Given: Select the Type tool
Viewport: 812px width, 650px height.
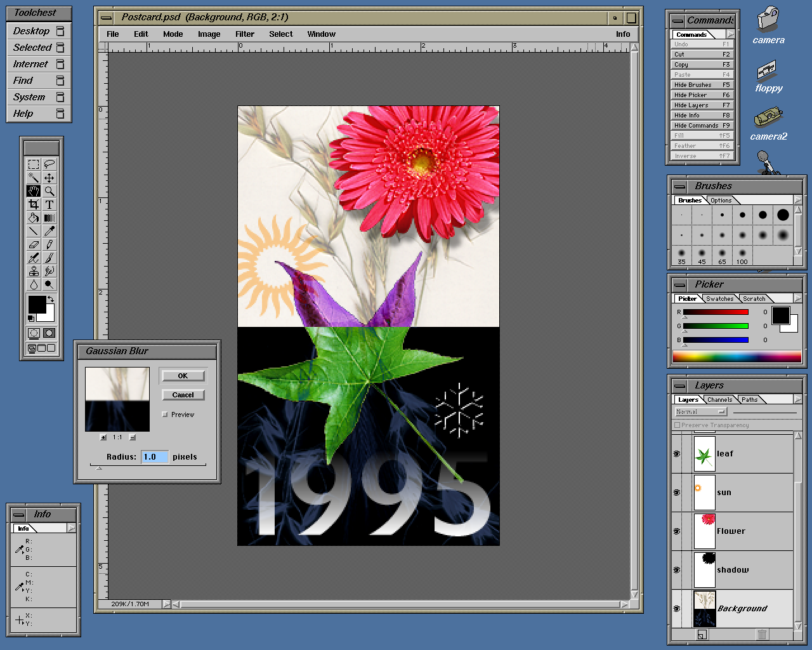Looking at the screenshot, I should [49, 204].
